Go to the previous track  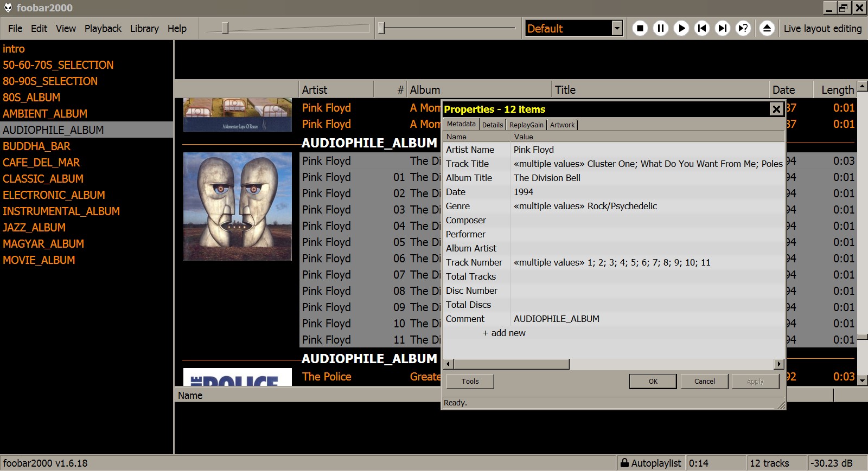(702, 28)
